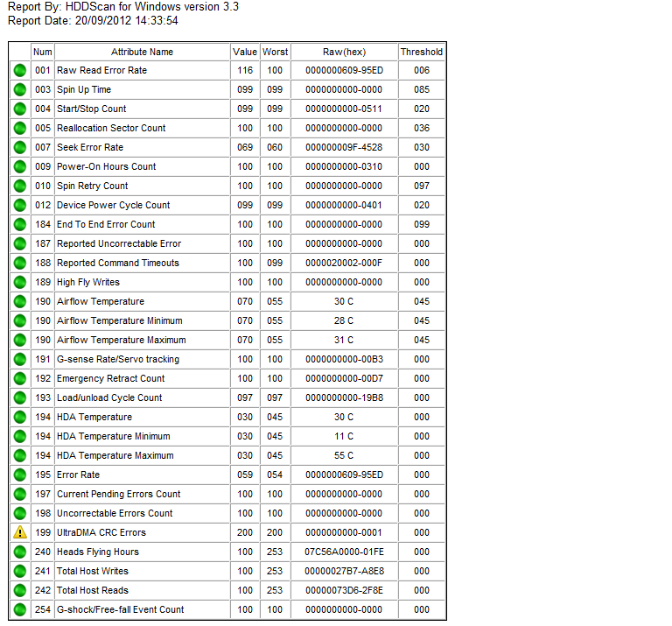
Task: Click threshold 099 in End To End Error Count row
Action: [x=422, y=224]
